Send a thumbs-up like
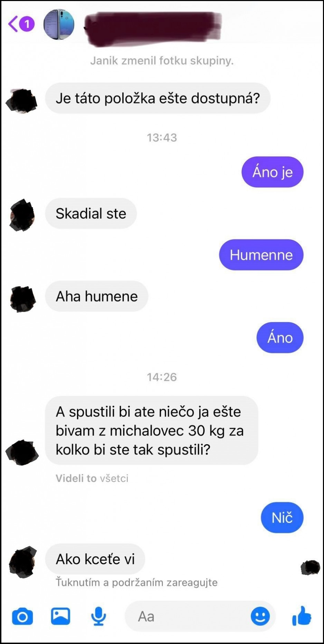The image size is (324, 644). click(x=302, y=616)
